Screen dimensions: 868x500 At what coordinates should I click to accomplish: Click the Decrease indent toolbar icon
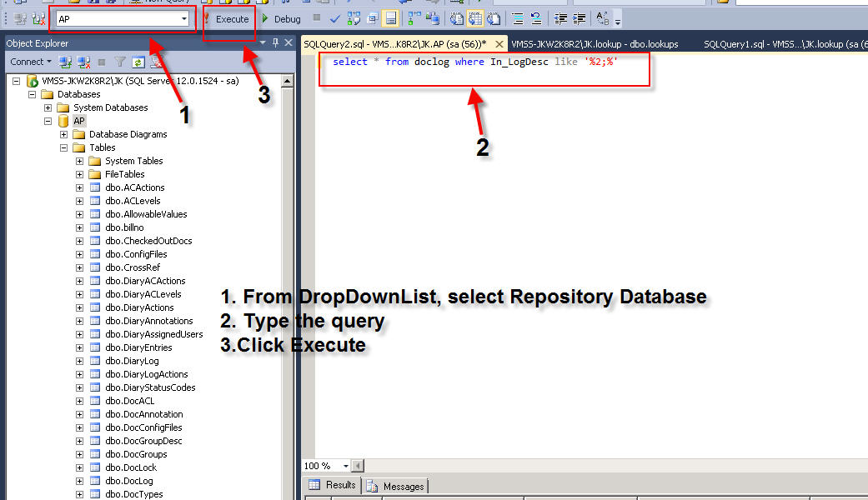[x=560, y=18]
